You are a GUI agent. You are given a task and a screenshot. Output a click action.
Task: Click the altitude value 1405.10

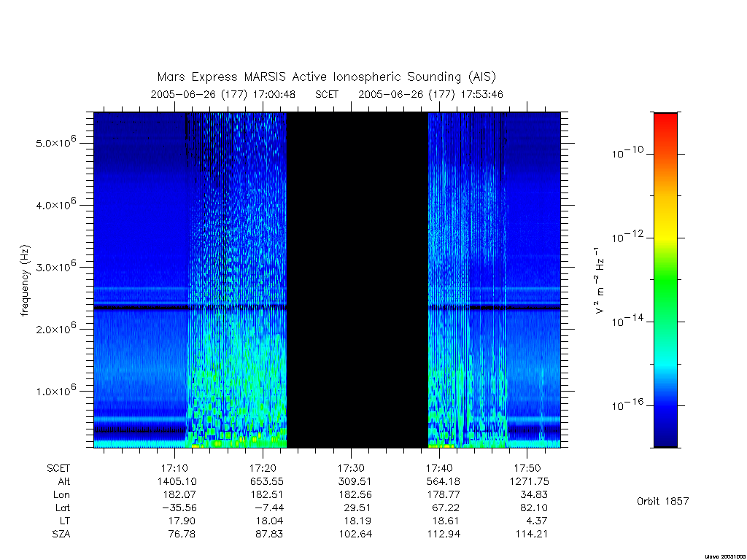tap(177, 481)
